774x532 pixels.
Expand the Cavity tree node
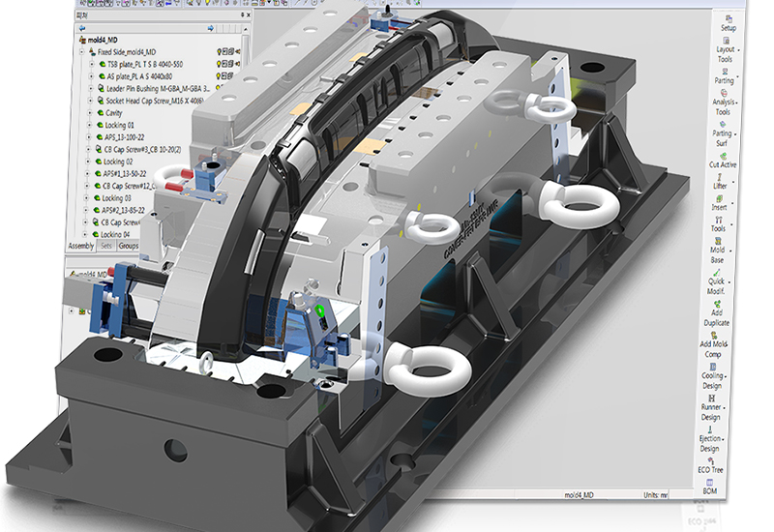click(x=90, y=113)
